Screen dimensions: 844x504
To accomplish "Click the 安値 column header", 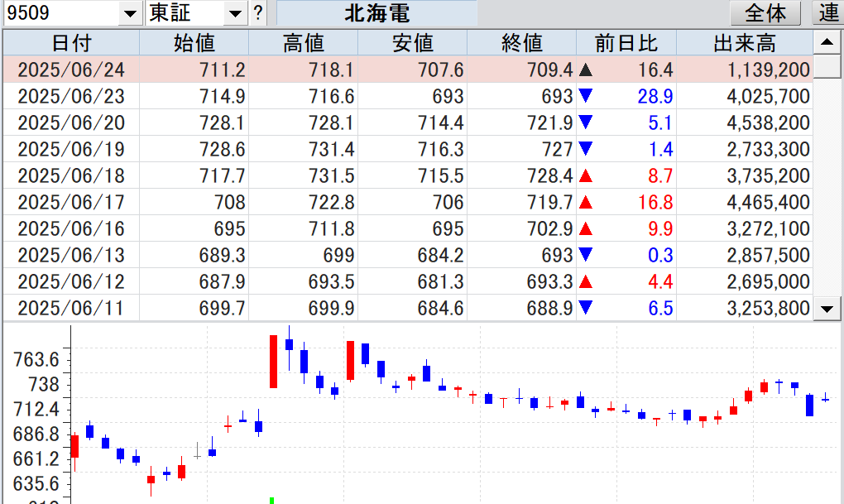I will pos(413,43).
